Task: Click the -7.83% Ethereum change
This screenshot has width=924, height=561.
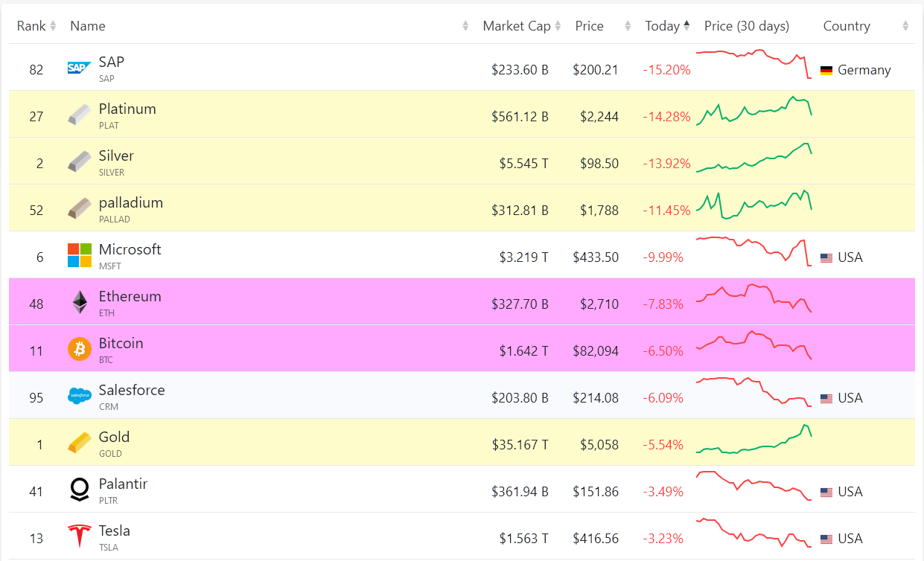Action: (663, 304)
